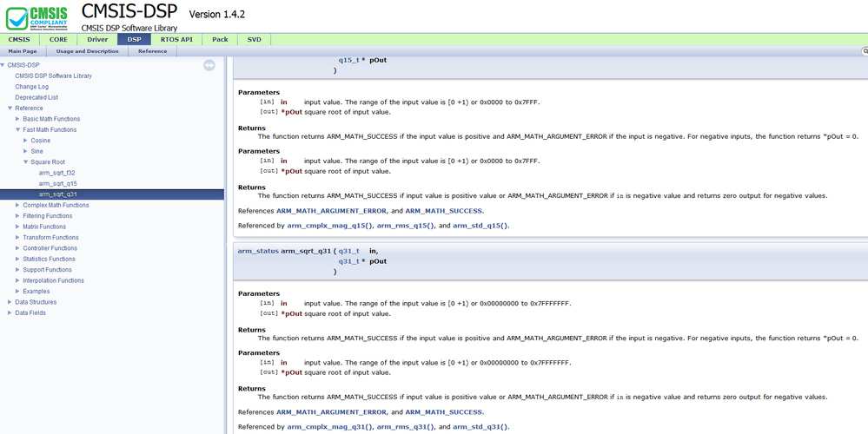
Task: Expand the Data Structures node
Action: [x=10, y=302]
